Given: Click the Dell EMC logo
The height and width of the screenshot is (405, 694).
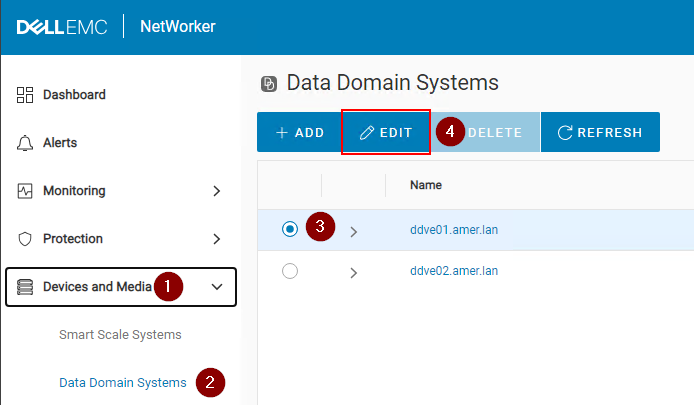Looking at the screenshot, I should (x=62, y=27).
